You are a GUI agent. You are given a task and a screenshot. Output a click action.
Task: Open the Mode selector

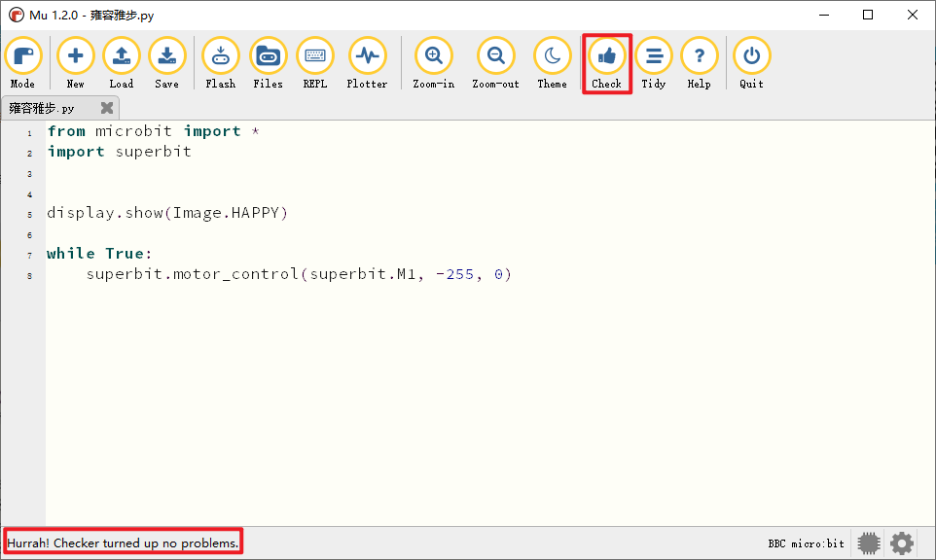click(22, 62)
